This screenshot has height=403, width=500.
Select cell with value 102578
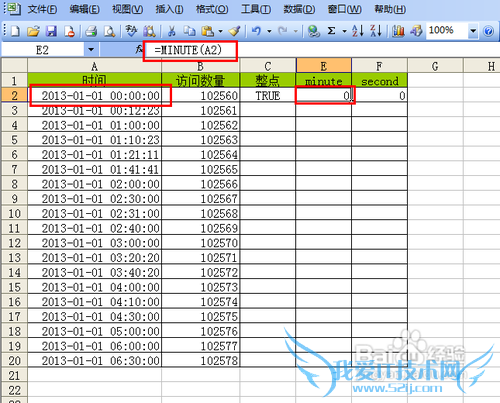[x=201, y=360]
